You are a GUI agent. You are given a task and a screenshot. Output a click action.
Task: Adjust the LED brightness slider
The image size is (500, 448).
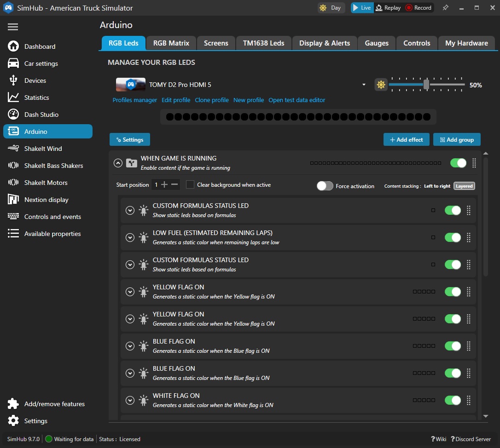point(426,85)
